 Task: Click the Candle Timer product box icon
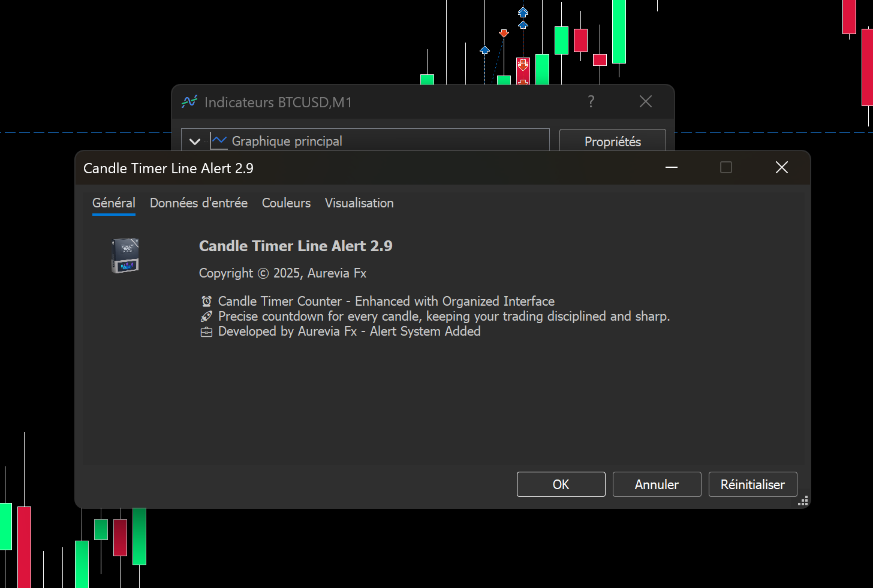pyautogui.click(x=125, y=256)
